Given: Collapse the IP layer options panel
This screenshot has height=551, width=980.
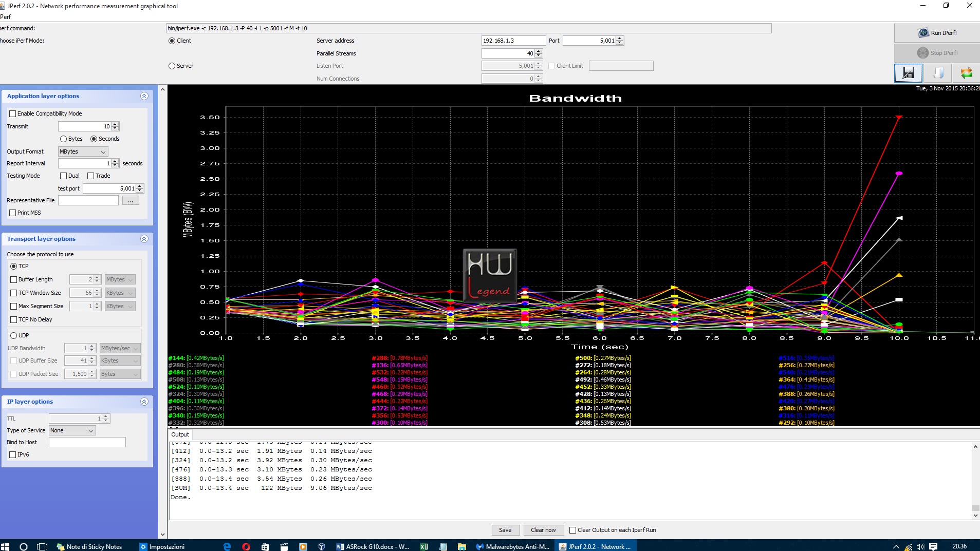Looking at the screenshot, I should click(144, 402).
